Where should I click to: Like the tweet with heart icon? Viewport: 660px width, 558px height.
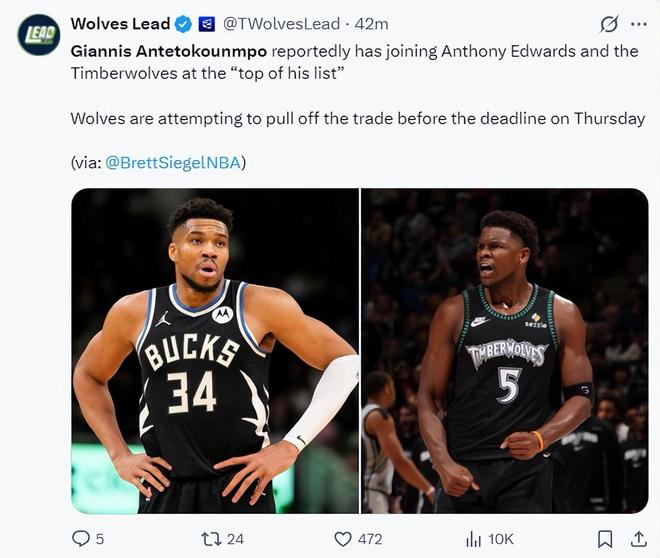(x=343, y=539)
